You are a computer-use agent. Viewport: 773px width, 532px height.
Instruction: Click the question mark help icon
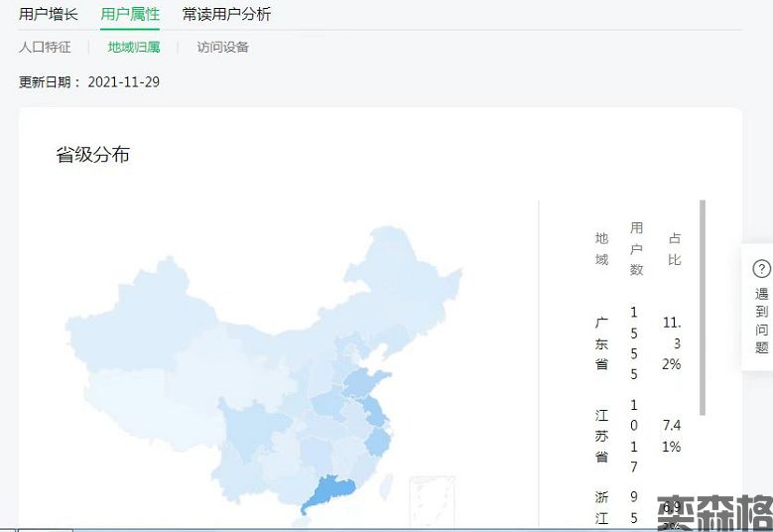coord(761,269)
